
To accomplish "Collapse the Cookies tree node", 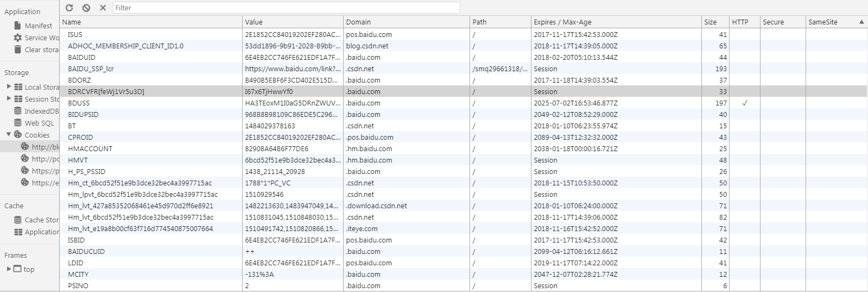I will 9,134.
